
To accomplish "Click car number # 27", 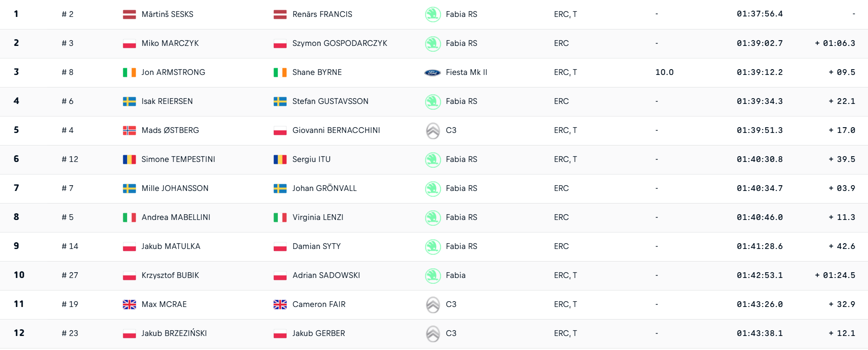I will point(70,276).
